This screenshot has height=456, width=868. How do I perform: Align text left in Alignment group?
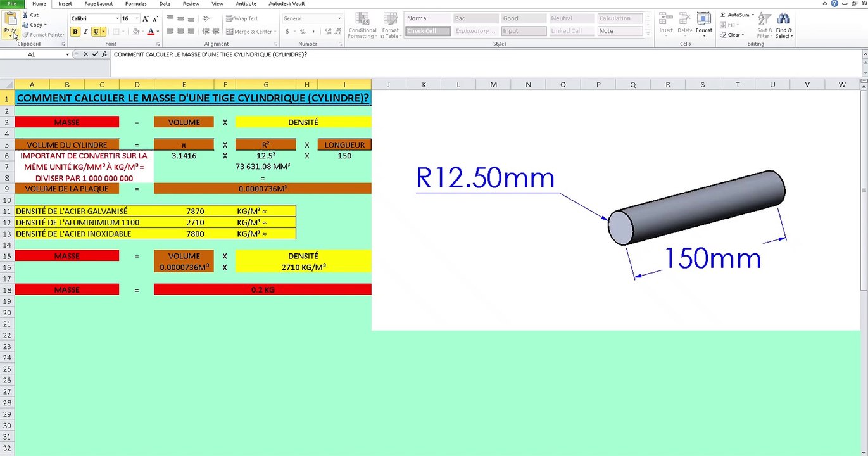[170, 32]
